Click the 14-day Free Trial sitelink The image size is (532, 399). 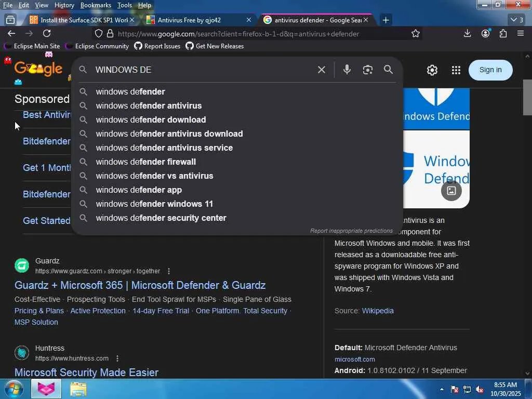point(161,311)
